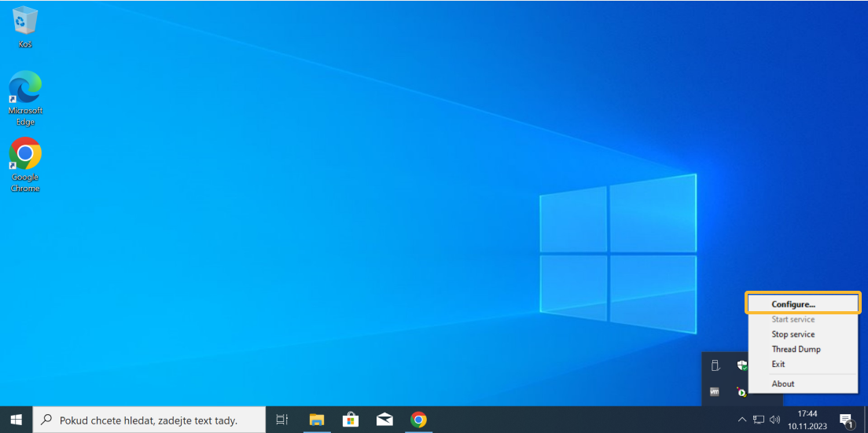Open the network status tray icon
Screen dimensions: 868x433
[x=759, y=420]
